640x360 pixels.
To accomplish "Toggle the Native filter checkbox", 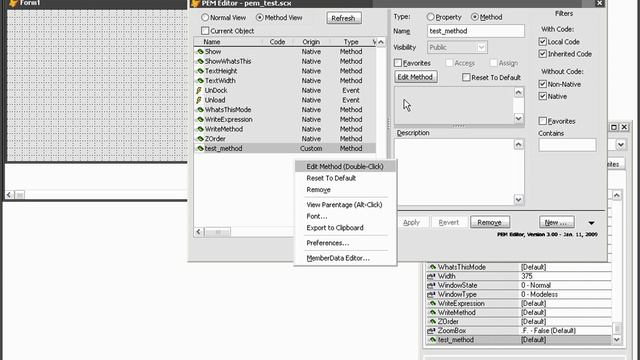I will 542,96.
